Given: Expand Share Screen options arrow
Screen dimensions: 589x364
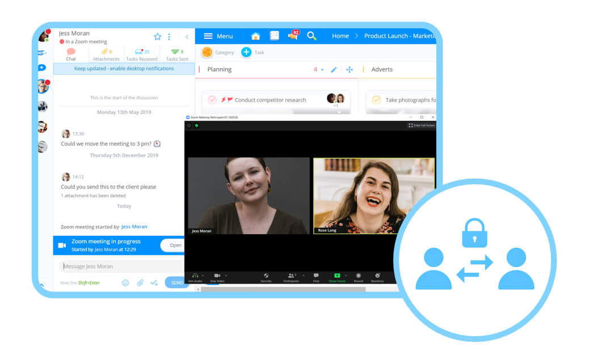Looking at the screenshot, I should pos(346,276).
